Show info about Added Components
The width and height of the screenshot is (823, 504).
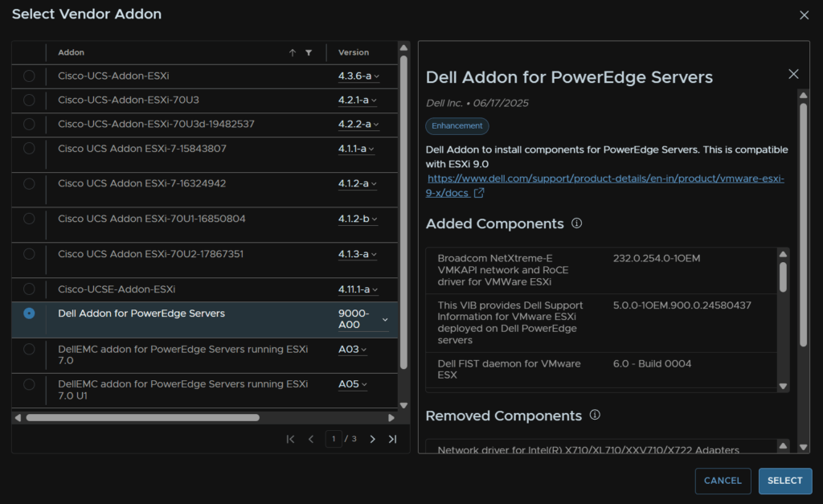pos(576,223)
